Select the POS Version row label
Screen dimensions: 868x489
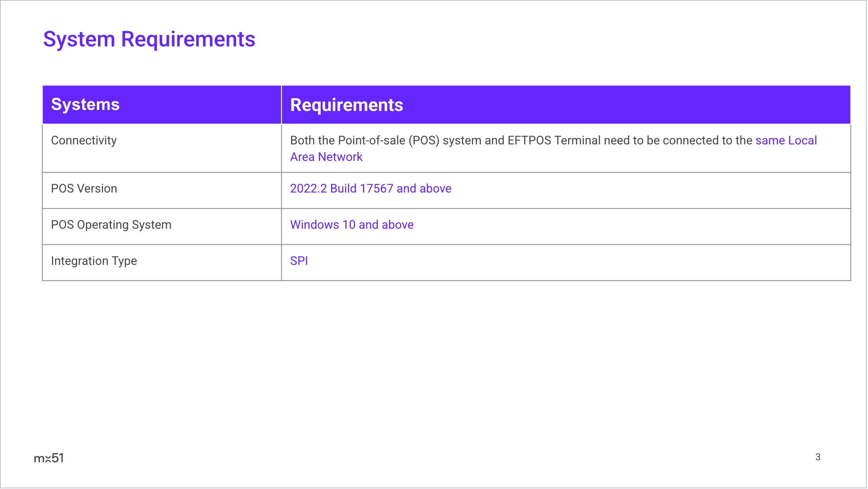coord(84,189)
